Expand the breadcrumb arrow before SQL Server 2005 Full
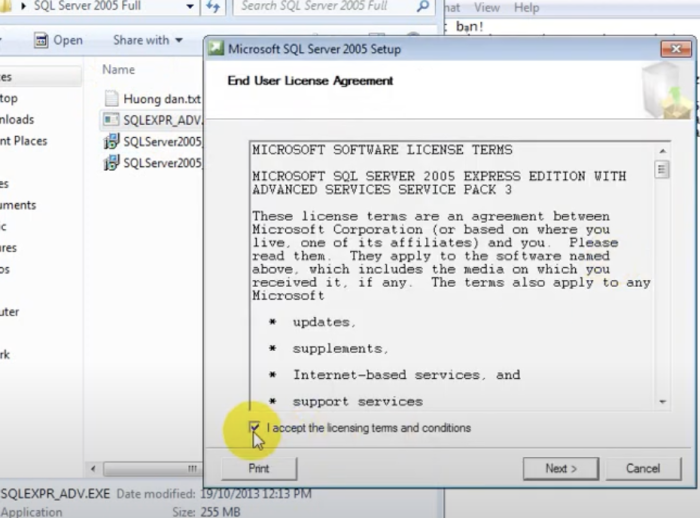 tap(24, 6)
